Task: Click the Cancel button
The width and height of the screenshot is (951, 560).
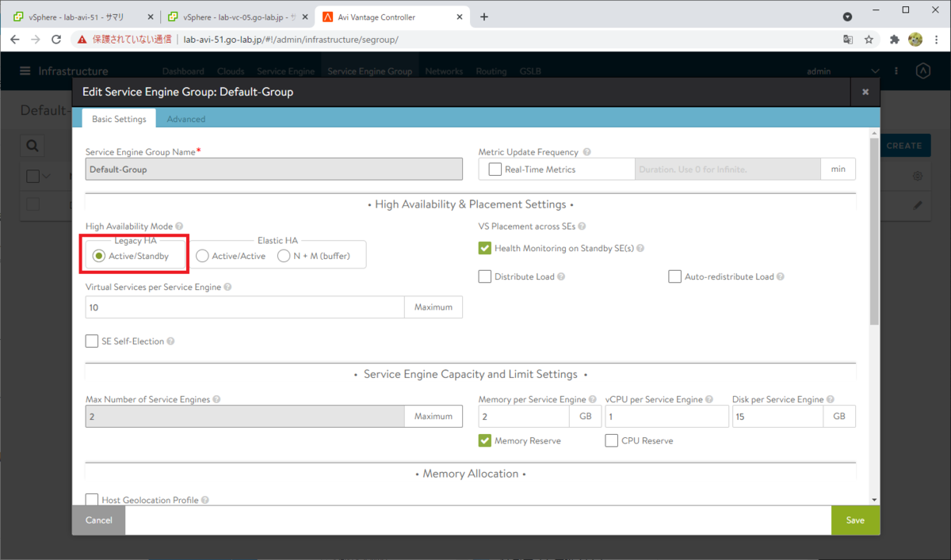Action: point(99,520)
